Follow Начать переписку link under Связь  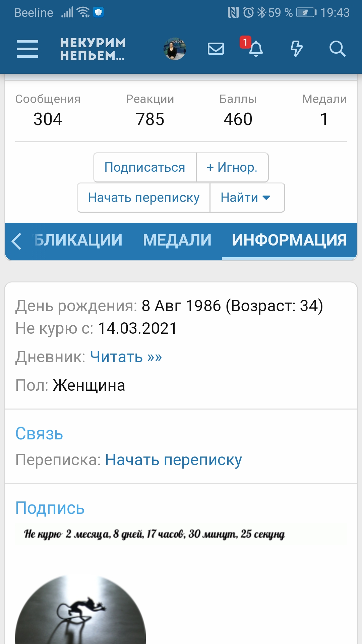[173, 460]
